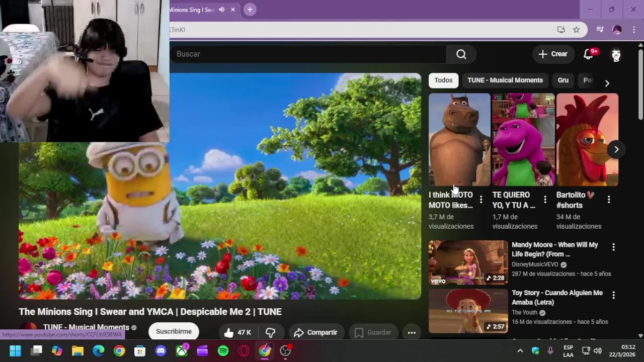Open more actions under the video
Screen dimensions: 644x362
412,332
